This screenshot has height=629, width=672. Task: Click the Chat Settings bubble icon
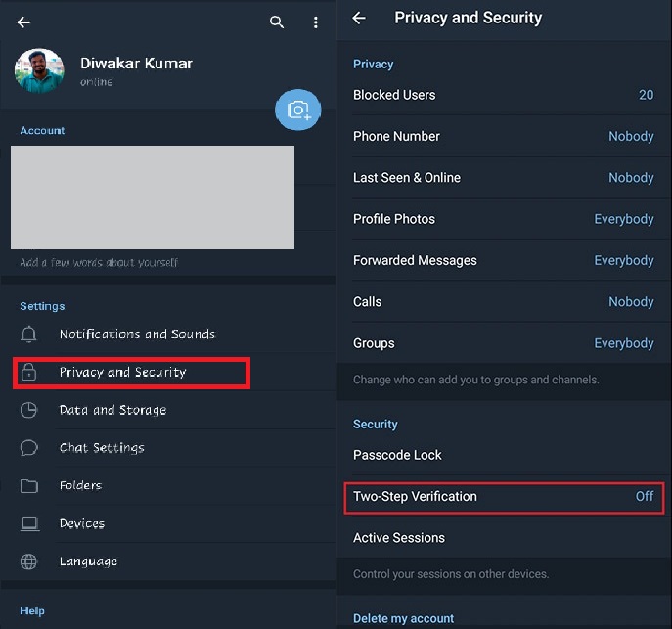(29, 448)
